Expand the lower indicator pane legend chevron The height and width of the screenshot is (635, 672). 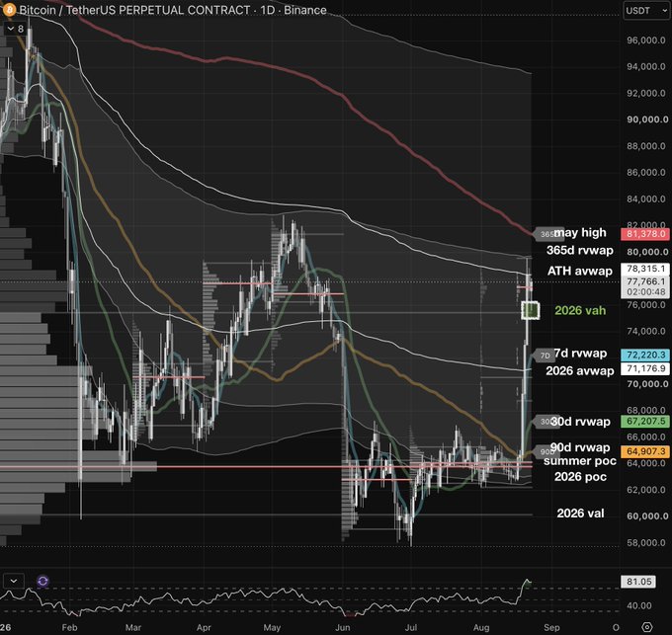14,581
